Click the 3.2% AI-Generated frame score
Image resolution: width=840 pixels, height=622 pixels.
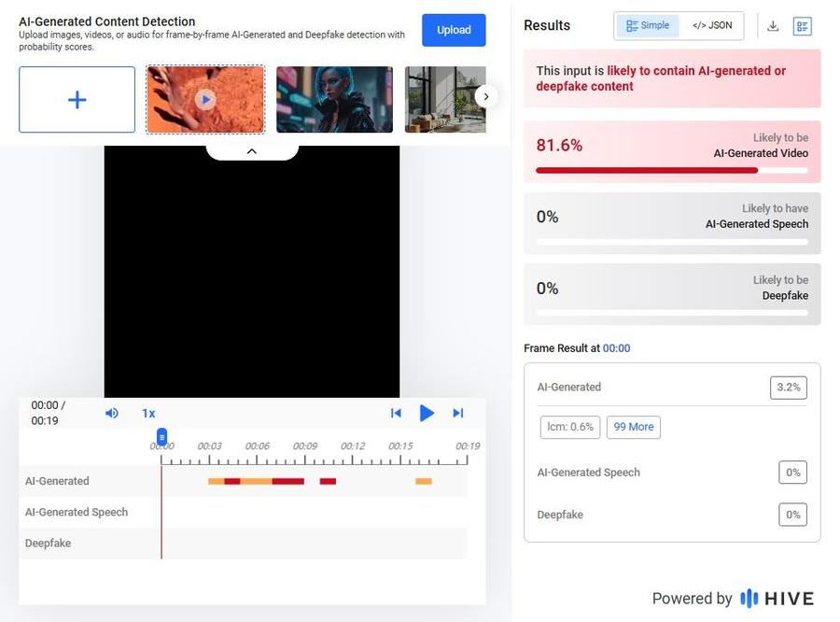click(x=788, y=388)
